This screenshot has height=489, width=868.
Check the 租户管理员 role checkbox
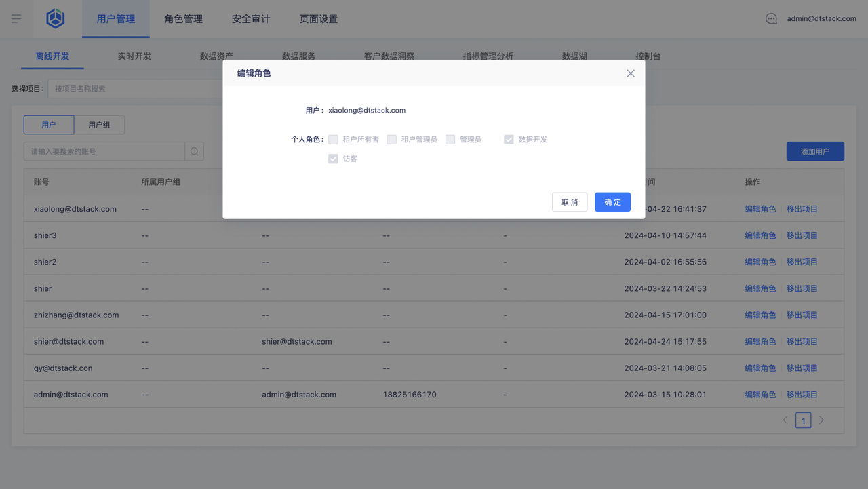(x=391, y=140)
